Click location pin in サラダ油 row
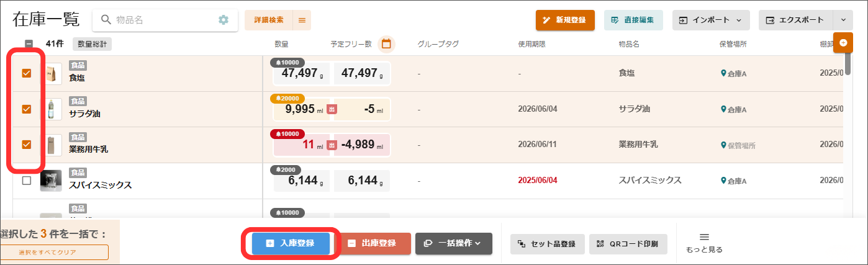 point(723,109)
